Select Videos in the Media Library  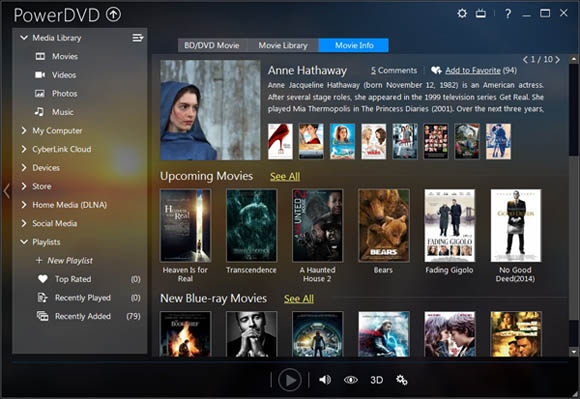pos(64,75)
